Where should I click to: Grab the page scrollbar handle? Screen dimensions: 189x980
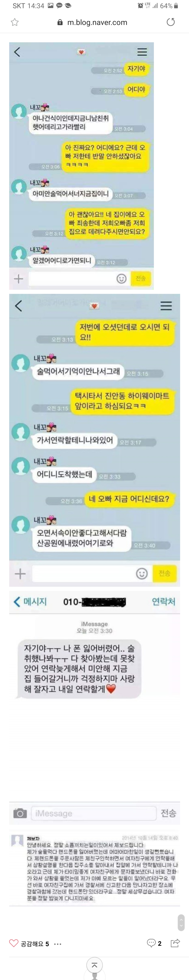tap(181, 923)
